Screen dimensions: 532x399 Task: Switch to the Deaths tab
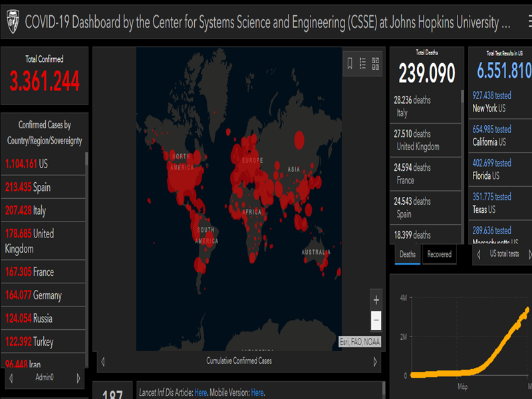tap(408, 254)
